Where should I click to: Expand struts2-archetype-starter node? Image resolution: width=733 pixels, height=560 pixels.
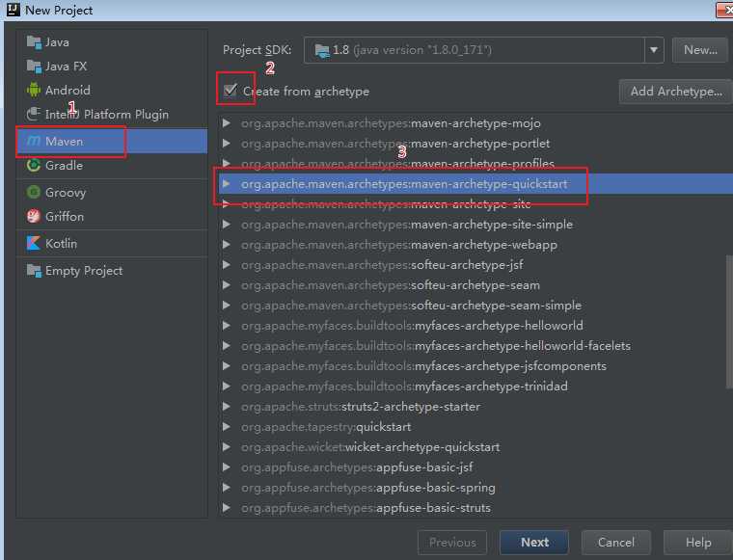(x=227, y=407)
